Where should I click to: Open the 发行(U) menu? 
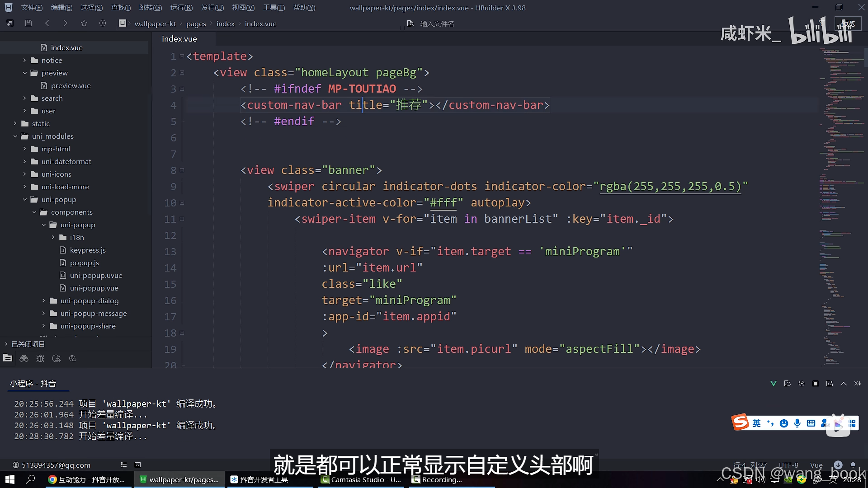pyautogui.click(x=212, y=8)
